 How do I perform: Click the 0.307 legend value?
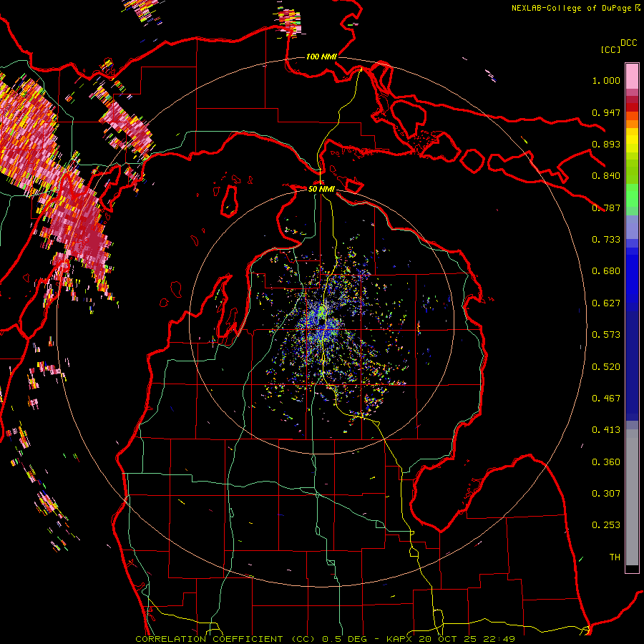tap(606, 494)
